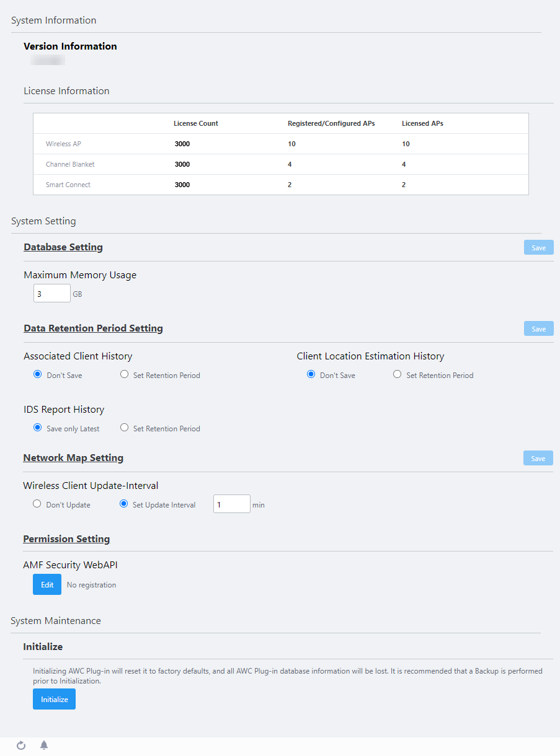560x756 pixels.
Task: Save the Database Setting
Action: (538, 248)
